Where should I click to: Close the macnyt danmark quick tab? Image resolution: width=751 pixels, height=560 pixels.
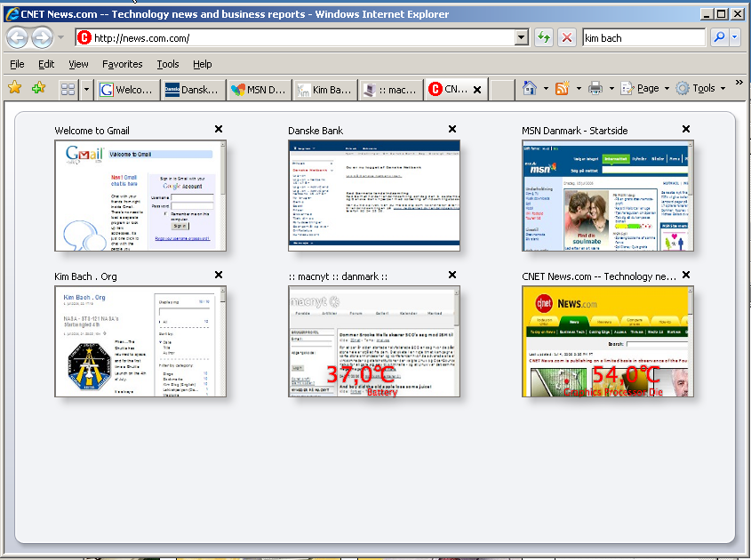[452, 275]
